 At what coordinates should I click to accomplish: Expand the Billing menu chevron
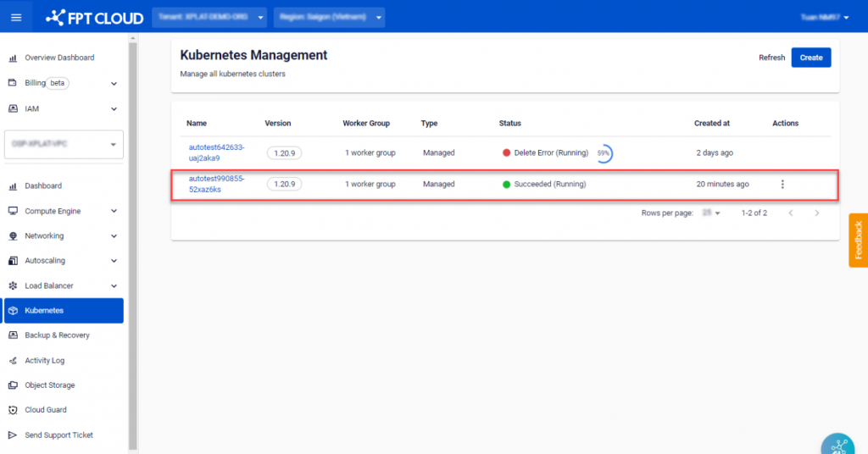[x=114, y=84]
